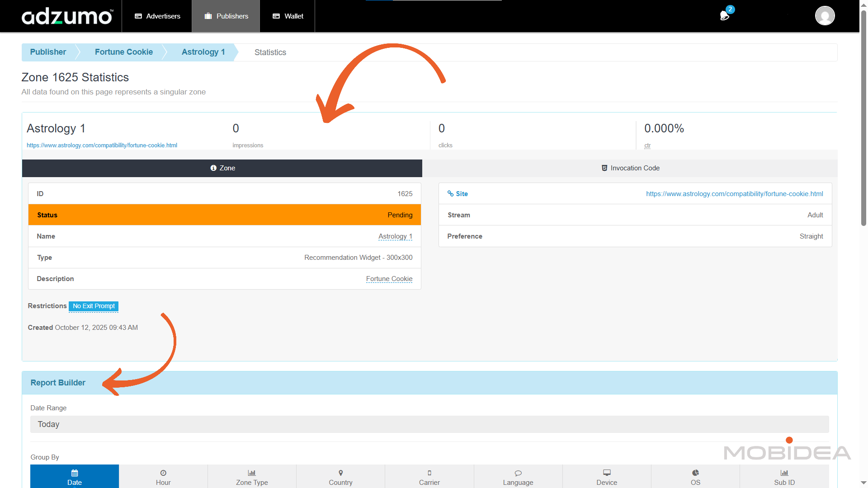This screenshot has width=868, height=488.
Task: Select the Sub ID grouping option
Action: click(784, 477)
